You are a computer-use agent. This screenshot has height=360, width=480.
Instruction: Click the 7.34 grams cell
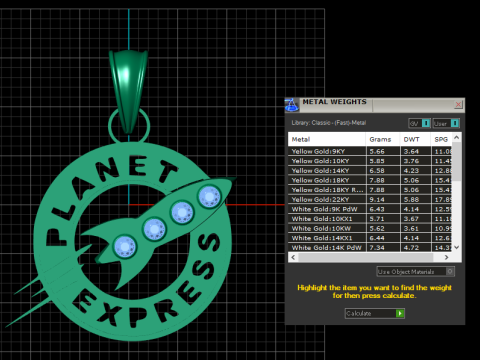[383, 248]
